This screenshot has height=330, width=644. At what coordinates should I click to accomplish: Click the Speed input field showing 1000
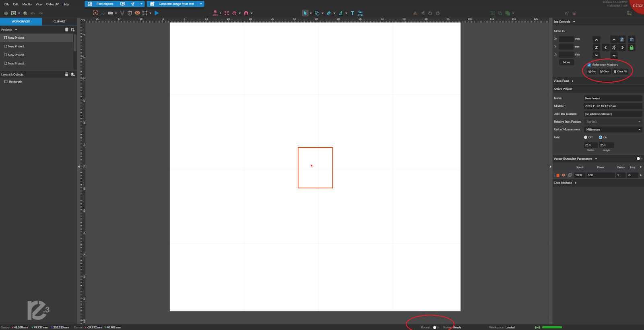[x=579, y=175]
